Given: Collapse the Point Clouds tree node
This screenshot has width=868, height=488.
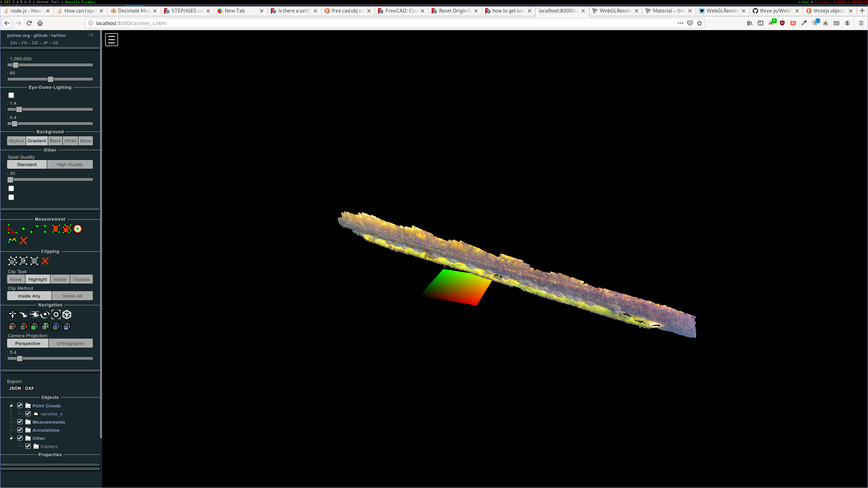Looking at the screenshot, I should point(11,405).
